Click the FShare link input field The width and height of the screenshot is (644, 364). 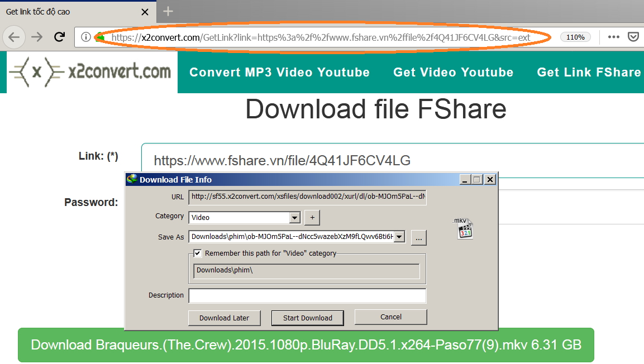392,160
